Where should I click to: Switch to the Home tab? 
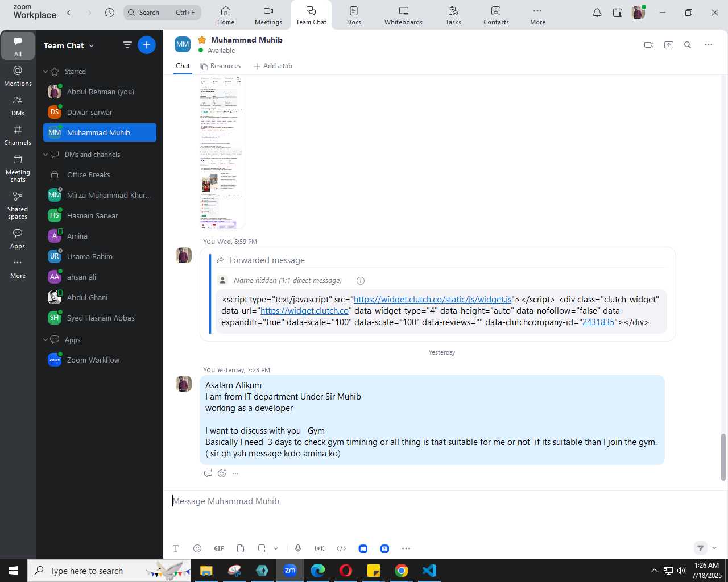point(226,15)
